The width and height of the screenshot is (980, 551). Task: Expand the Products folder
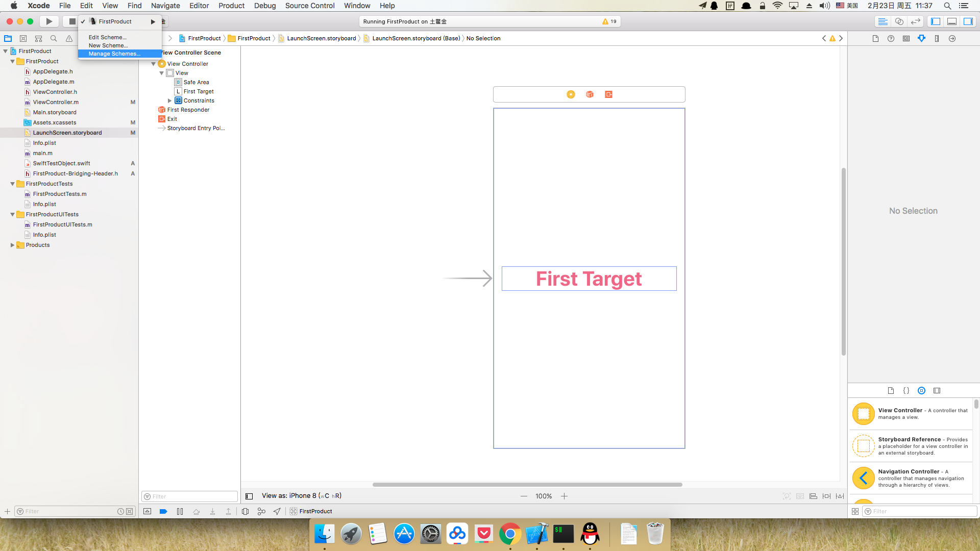(12, 245)
